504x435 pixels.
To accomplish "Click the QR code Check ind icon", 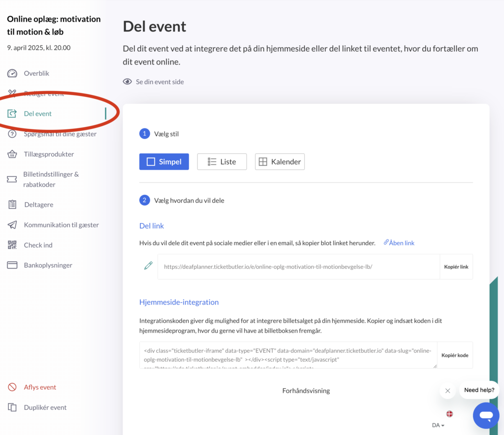I will tap(12, 245).
